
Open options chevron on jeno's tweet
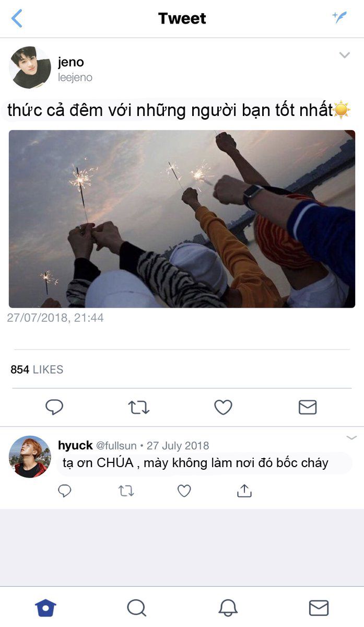[x=345, y=55]
